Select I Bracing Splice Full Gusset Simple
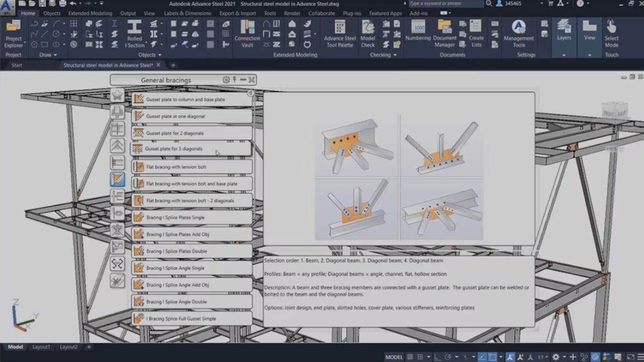644x362 pixels. pos(192,319)
